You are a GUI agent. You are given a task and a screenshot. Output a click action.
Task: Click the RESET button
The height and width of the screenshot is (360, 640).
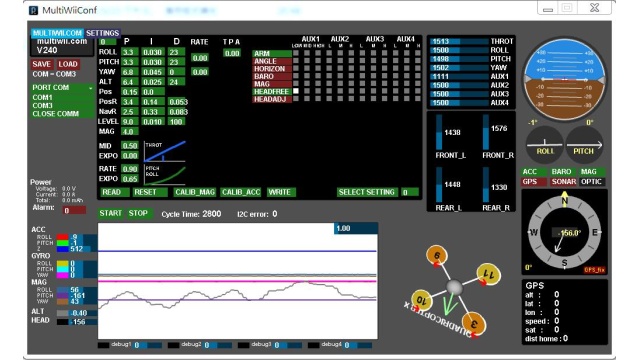(149, 192)
